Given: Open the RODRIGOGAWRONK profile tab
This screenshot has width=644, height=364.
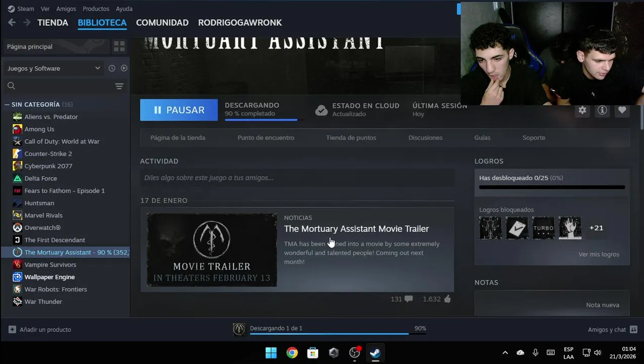Looking at the screenshot, I should click(240, 23).
